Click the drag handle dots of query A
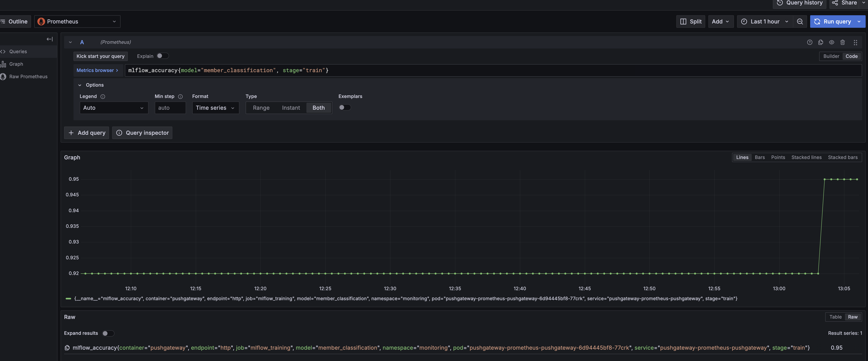Viewport: 868px width, 361px height. (x=855, y=42)
